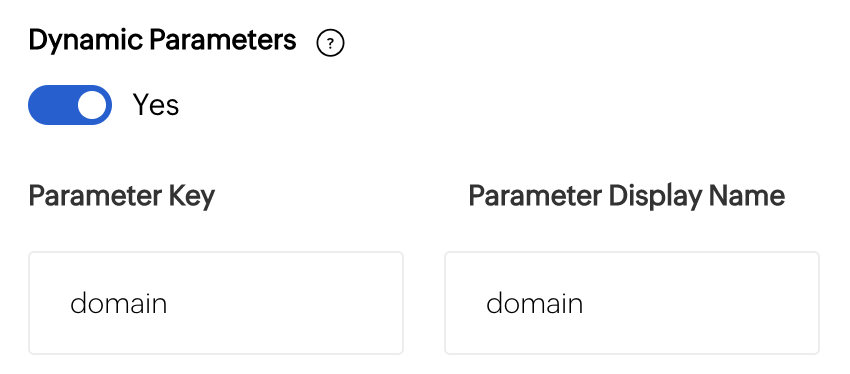Click the Parameter Key column label
The width and height of the screenshot is (850, 374).
pyautogui.click(x=122, y=196)
